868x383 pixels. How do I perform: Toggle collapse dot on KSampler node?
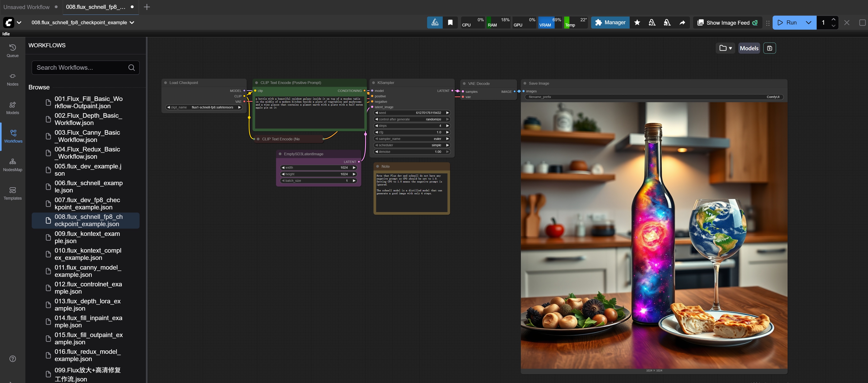coord(373,83)
